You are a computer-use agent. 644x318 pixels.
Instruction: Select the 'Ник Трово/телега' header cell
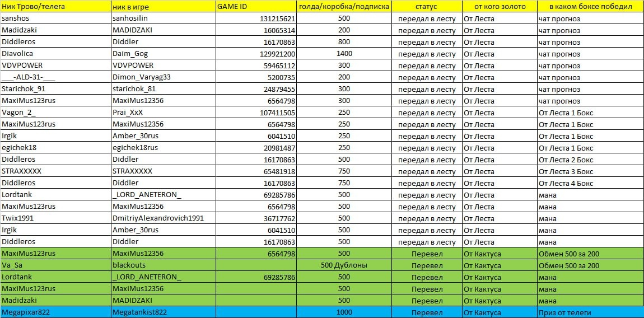tap(55, 7)
